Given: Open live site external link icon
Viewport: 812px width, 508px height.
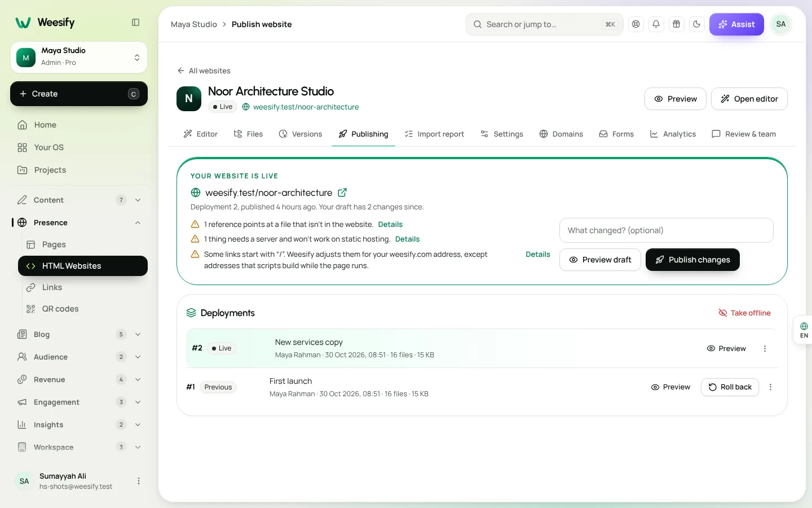Looking at the screenshot, I should pyautogui.click(x=342, y=192).
